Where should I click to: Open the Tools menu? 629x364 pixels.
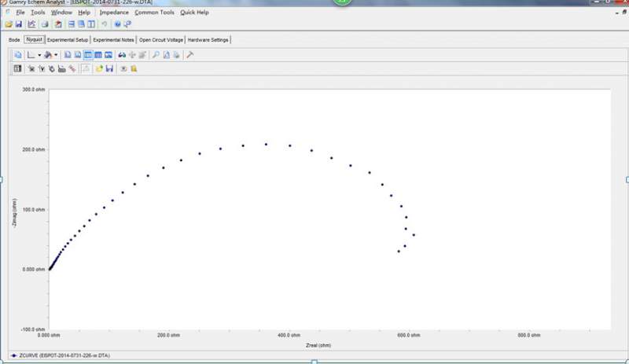coord(38,13)
